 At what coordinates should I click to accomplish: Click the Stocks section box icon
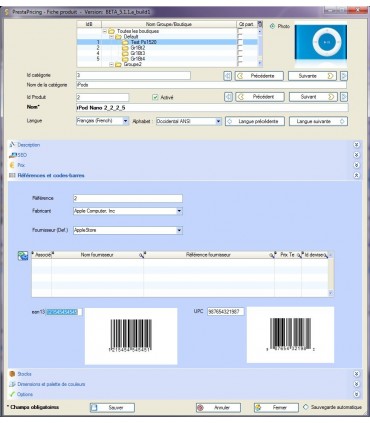pos(12,374)
